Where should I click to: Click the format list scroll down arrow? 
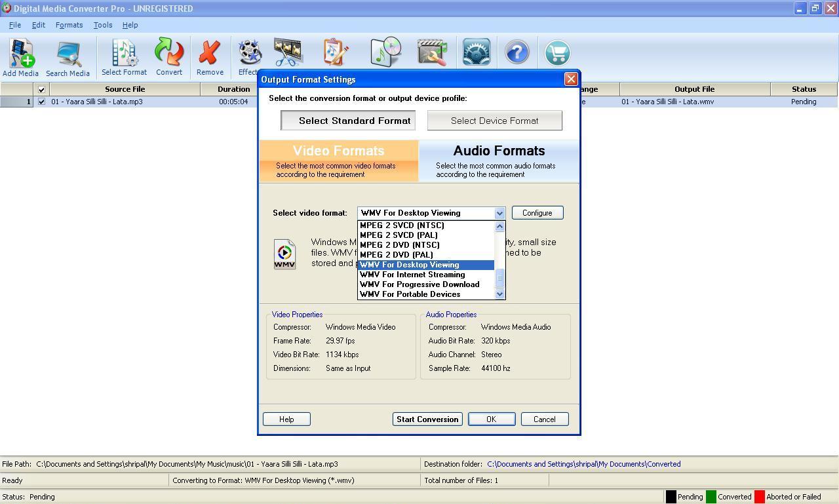click(x=499, y=294)
